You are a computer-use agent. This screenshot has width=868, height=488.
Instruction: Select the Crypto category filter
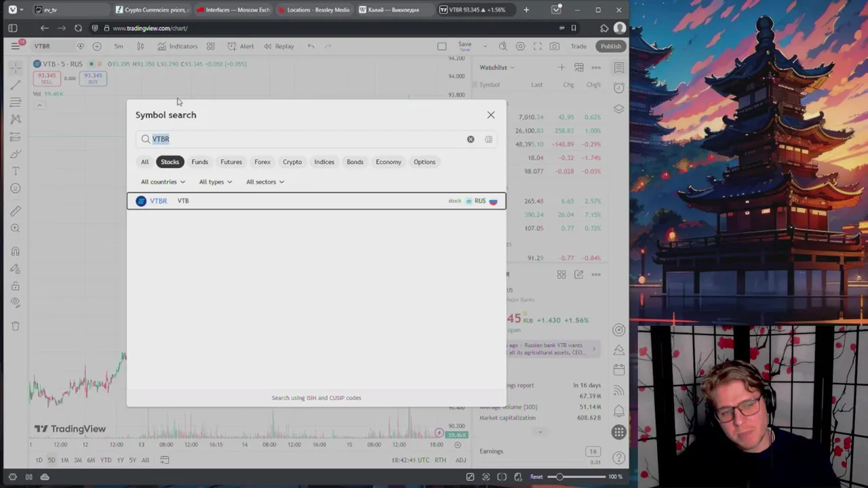(x=292, y=162)
